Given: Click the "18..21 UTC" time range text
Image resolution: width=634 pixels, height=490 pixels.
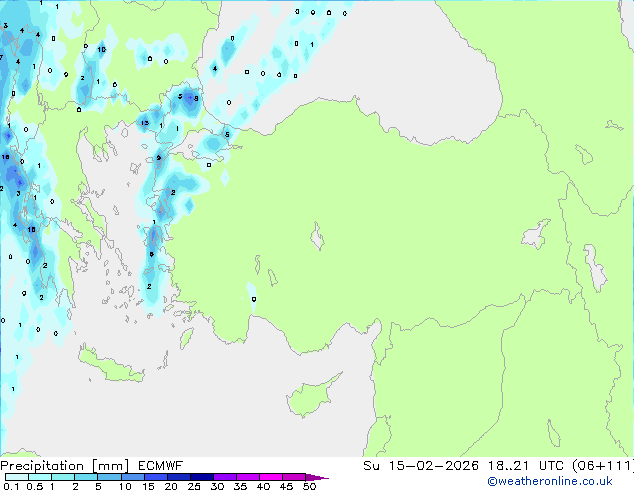Looking at the screenshot, I should point(525,466).
